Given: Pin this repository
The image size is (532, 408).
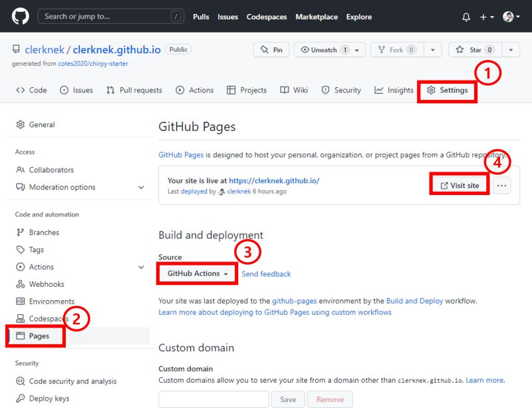Looking at the screenshot, I should click(271, 49).
